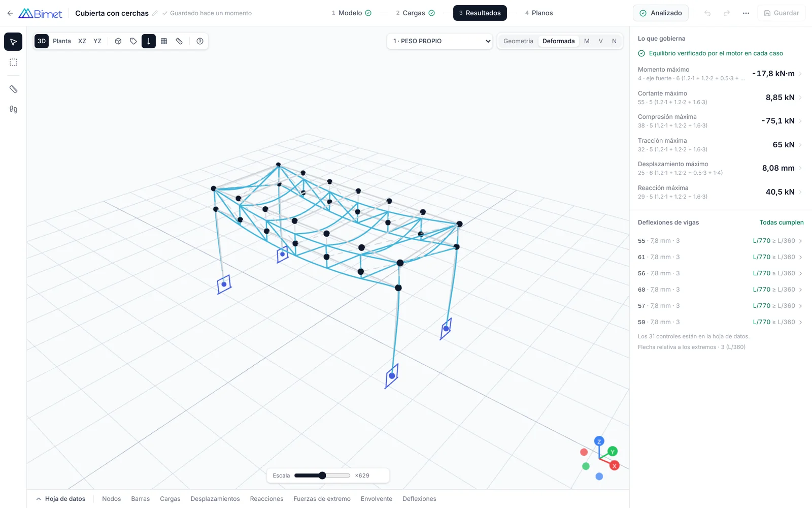Screen dimensions: 812x508
Task: Show the V shear diagram
Action: tap(600, 41)
